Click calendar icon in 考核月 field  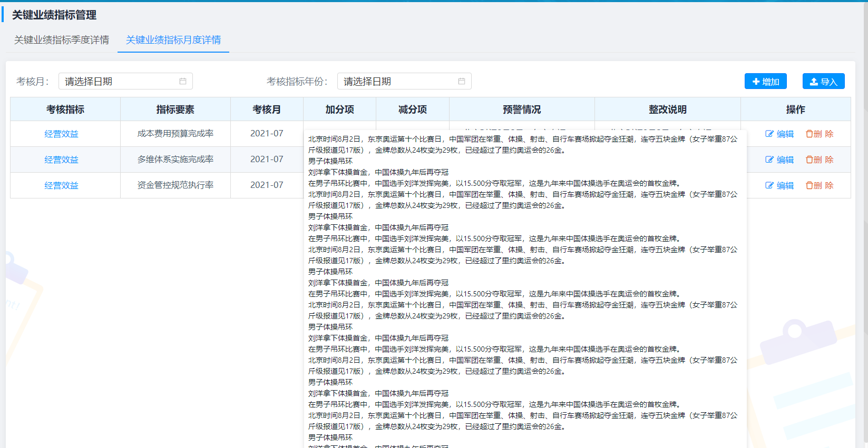[x=183, y=81]
